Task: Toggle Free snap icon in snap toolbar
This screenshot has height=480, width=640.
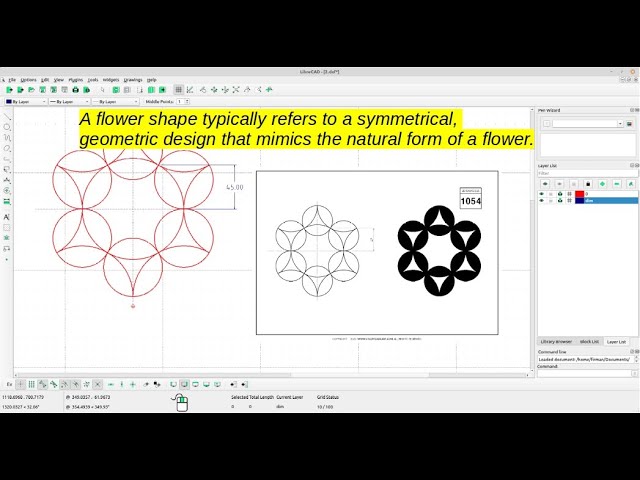Action: tap(20, 384)
